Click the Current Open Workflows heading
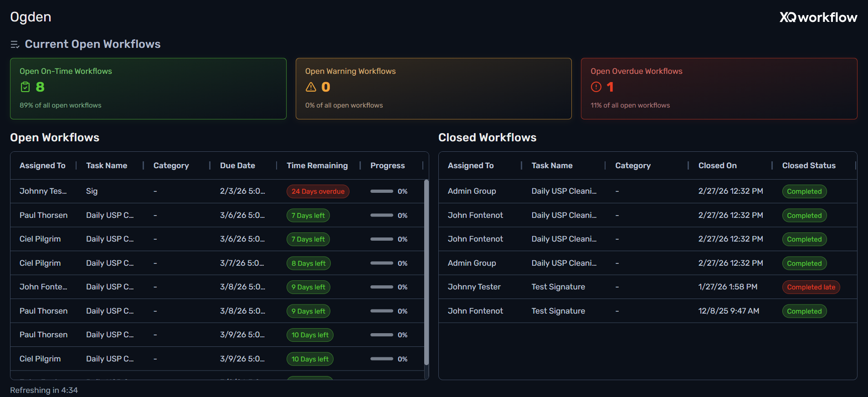Viewport: 868px width, 397px height. pos(92,44)
